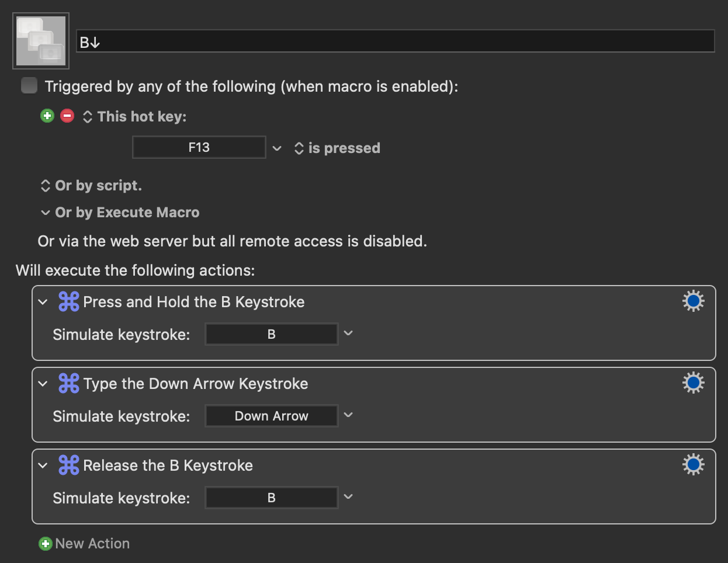Click the green add trigger icon
Image resolution: width=728 pixels, height=563 pixels.
tap(47, 116)
